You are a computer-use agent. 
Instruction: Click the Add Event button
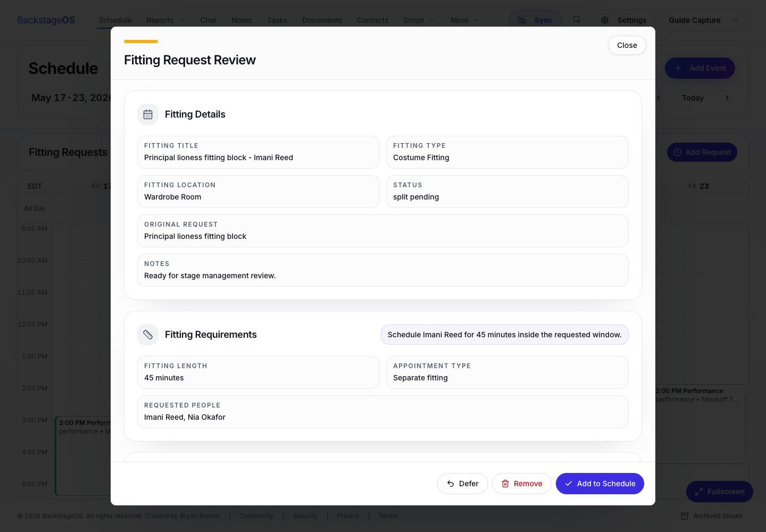700,68
